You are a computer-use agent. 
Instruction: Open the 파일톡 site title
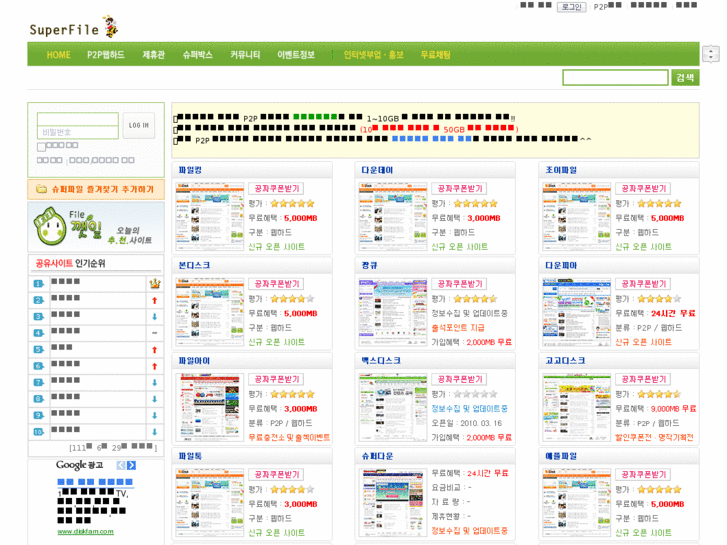pyautogui.click(x=190, y=456)
